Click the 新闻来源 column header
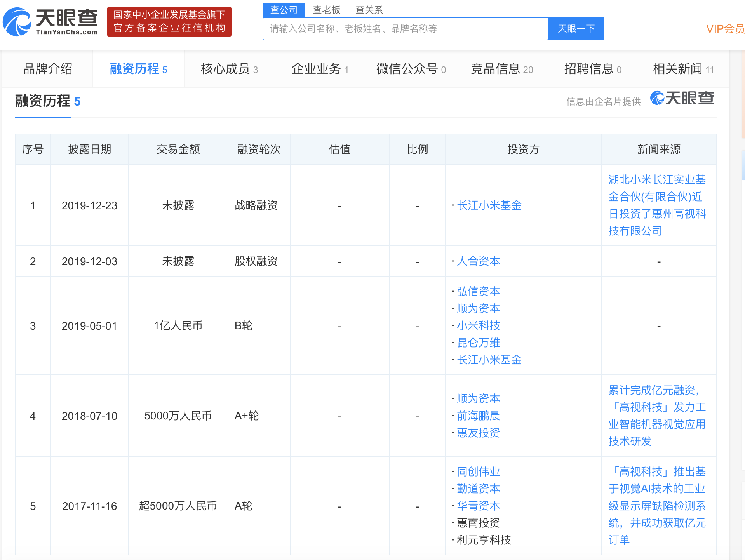 (659, 149)
